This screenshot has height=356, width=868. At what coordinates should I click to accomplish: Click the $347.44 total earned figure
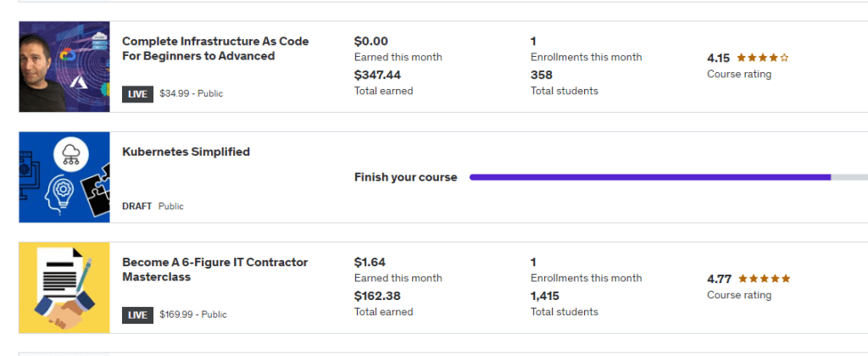click(x=377, y=75)
